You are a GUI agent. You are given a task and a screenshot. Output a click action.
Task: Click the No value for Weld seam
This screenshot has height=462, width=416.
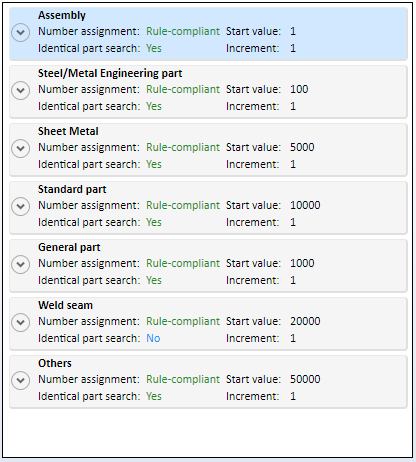tap(153, 338)
